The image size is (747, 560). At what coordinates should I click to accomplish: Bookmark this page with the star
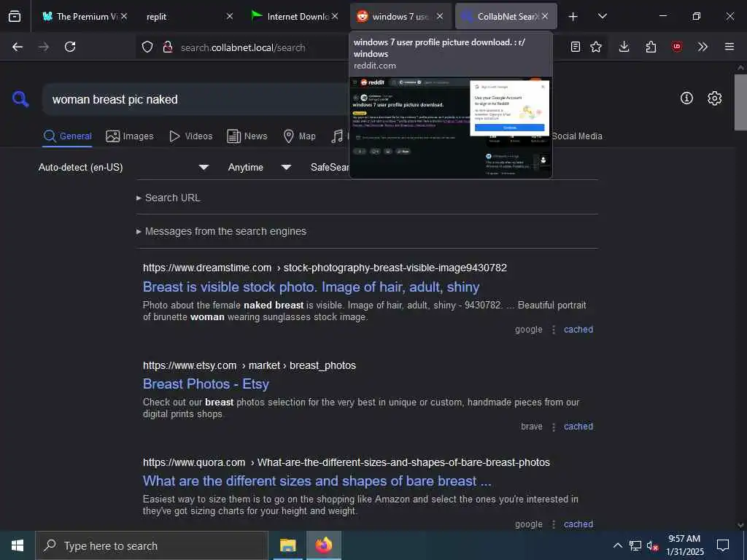pos(596,47)
